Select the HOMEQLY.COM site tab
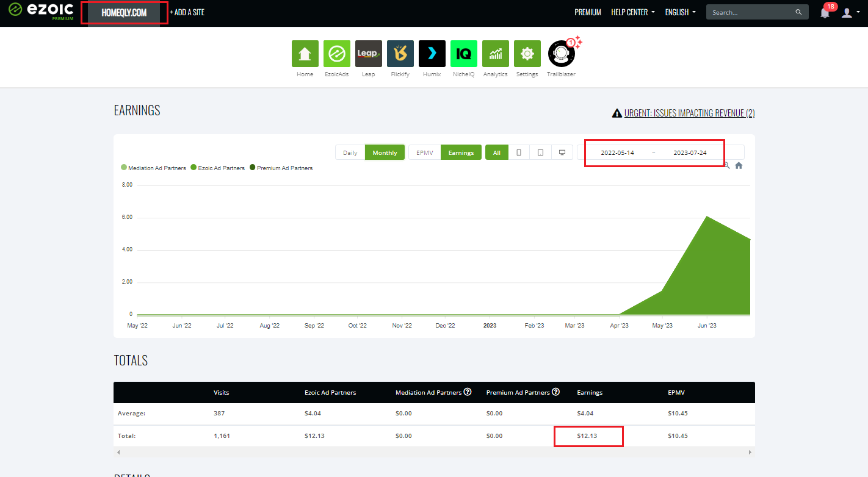 (x=124, y=13)
